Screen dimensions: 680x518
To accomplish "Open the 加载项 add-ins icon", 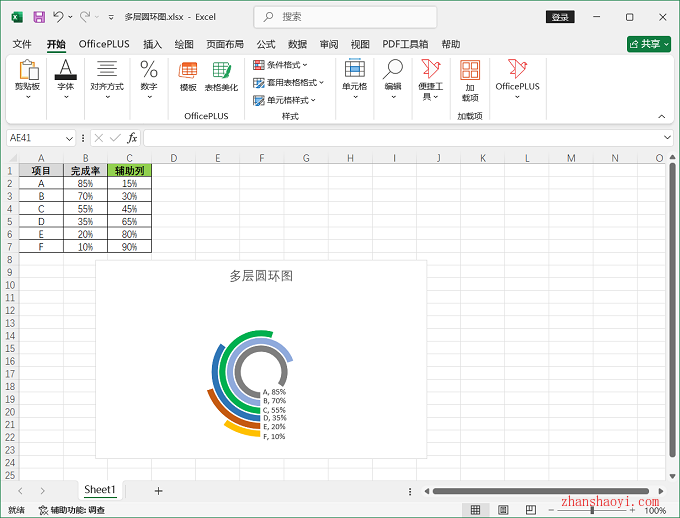I will coord(469,80).
